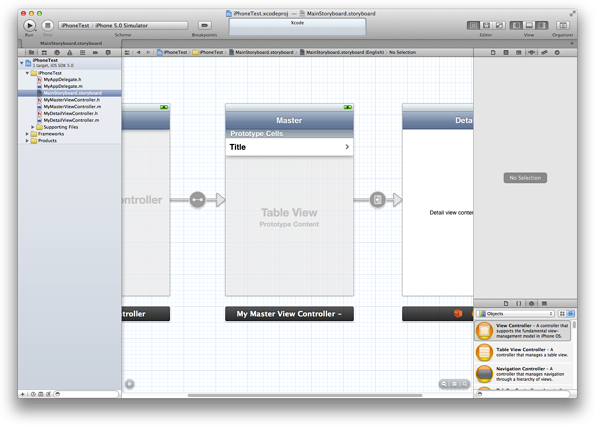595x425 pixels.
Task: Select the Standard editor icon
Action: 473,25
